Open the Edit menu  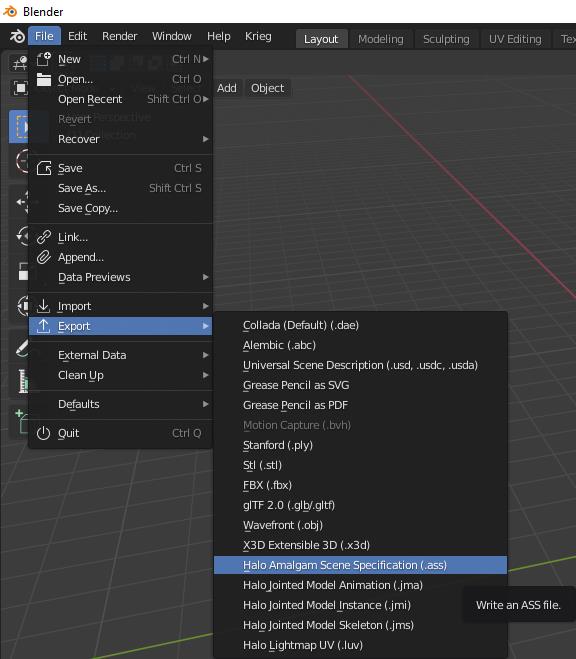pyautogui.click(x=77, y=36)
